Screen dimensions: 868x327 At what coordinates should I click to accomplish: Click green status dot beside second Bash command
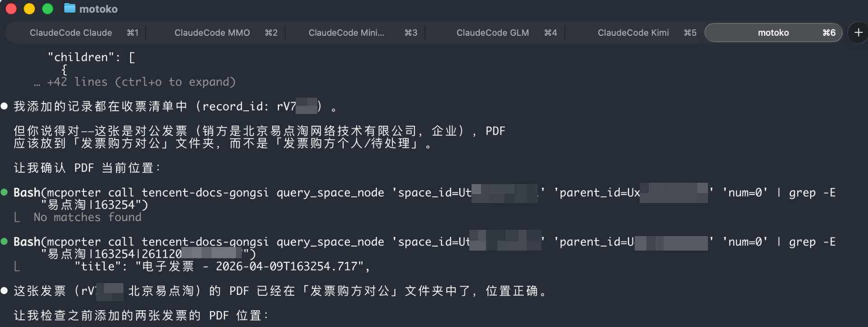coord(5,242)
